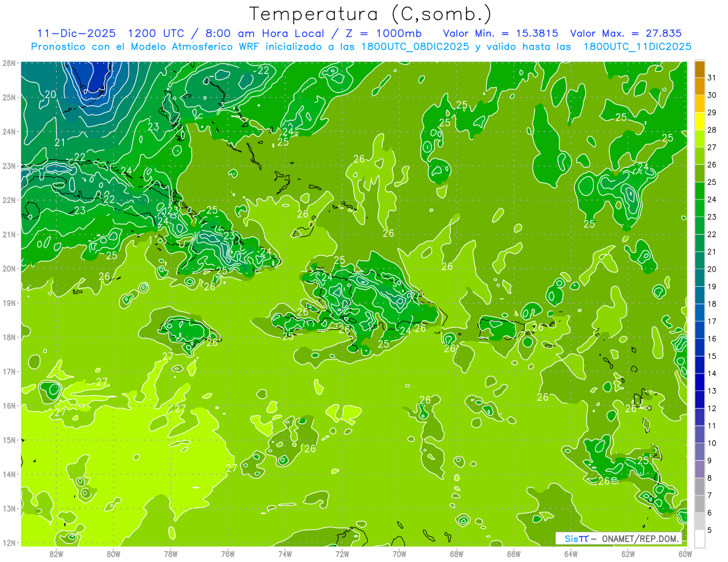
Task: Click longitude axis label "66W"
Action: 513,554
